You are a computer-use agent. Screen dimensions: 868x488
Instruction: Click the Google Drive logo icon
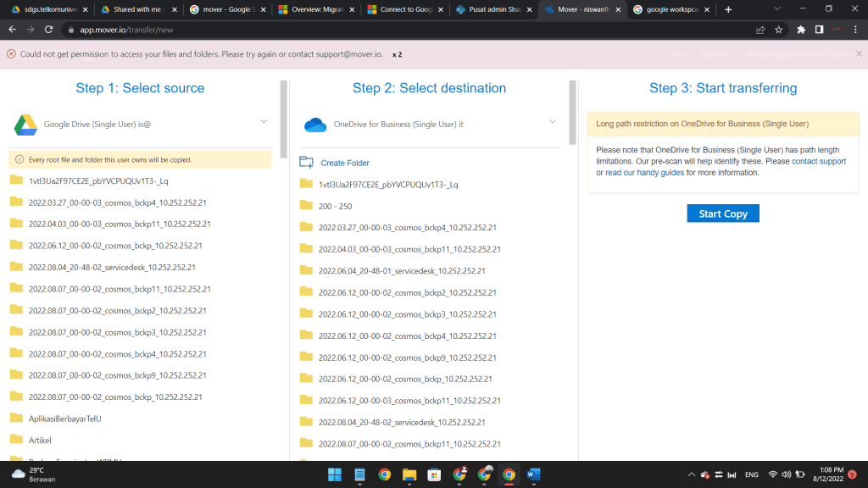pyautogui.click(x=25, y=125)
